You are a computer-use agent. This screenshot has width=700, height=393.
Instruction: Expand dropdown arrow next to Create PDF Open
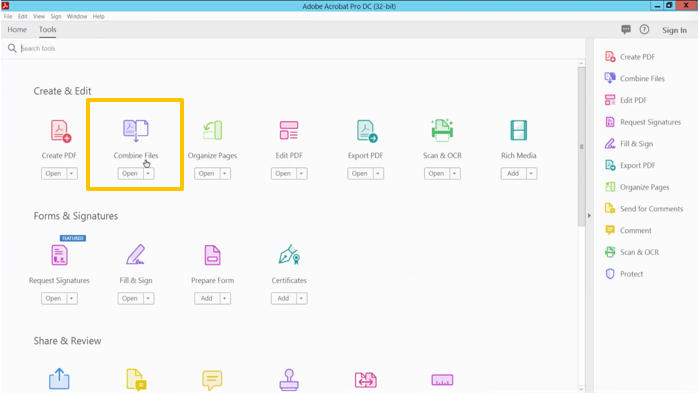click(72, 173)
